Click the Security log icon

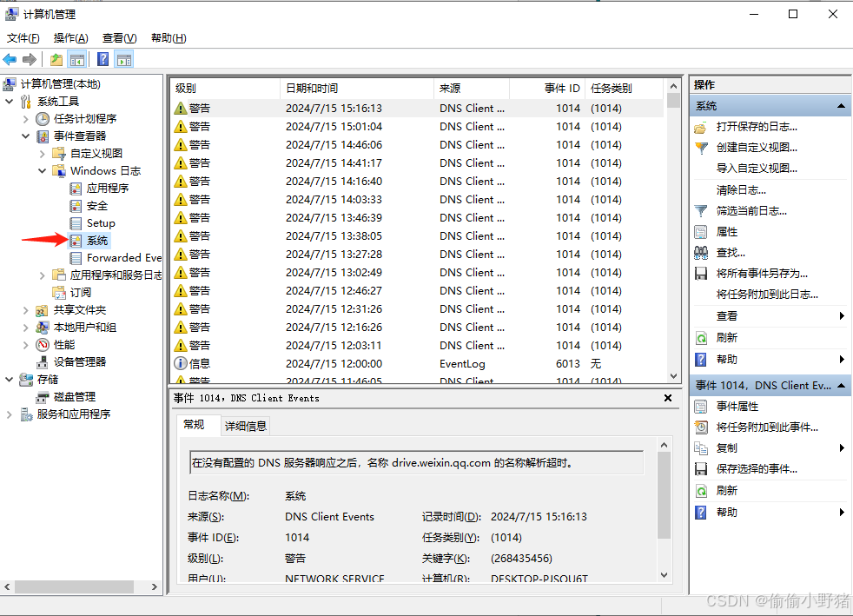(x=76, y=206)
